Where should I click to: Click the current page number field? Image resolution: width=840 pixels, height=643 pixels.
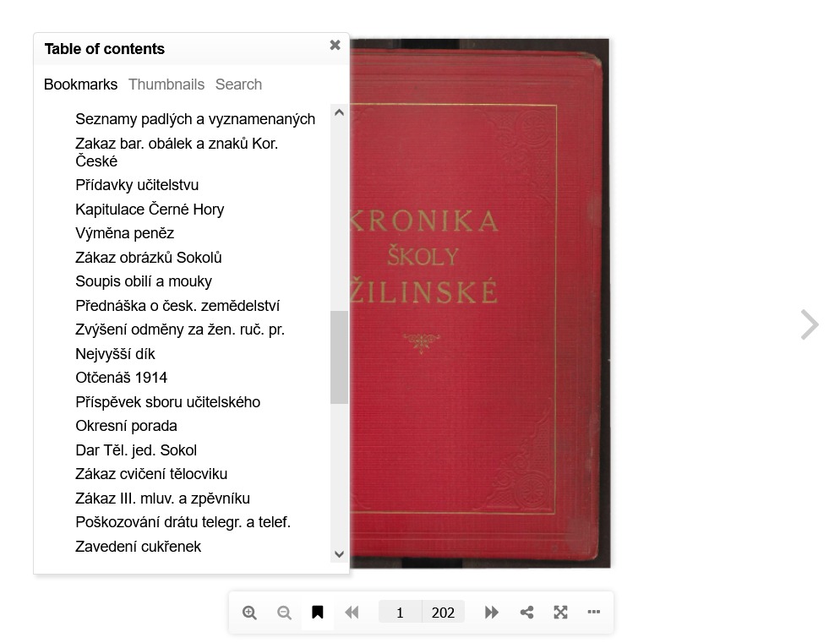click(400, 613)
